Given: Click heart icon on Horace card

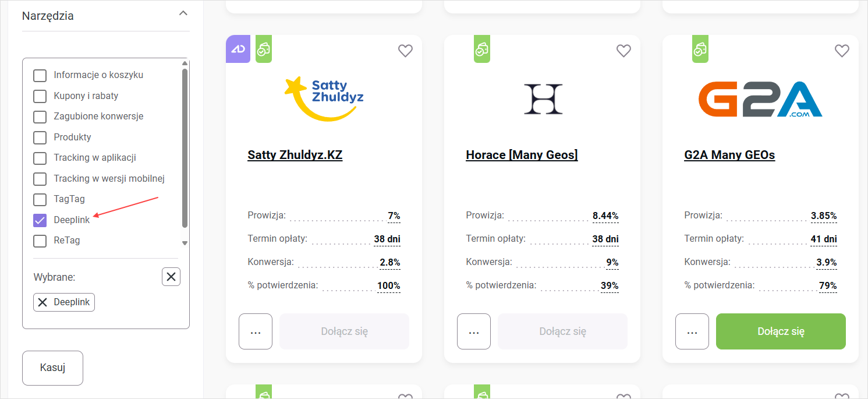Looking at the screenshot, I should click(623, 51).
